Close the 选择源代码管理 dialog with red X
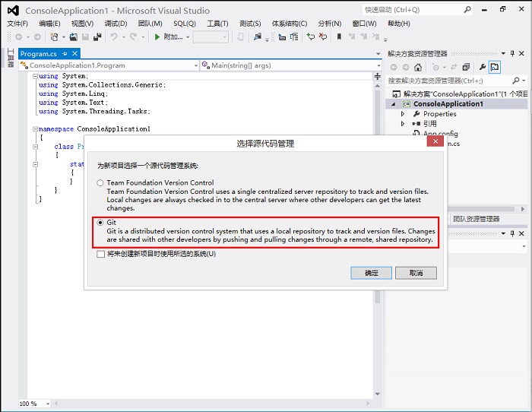This screenshot has height=412, width=532. (435, 141)
